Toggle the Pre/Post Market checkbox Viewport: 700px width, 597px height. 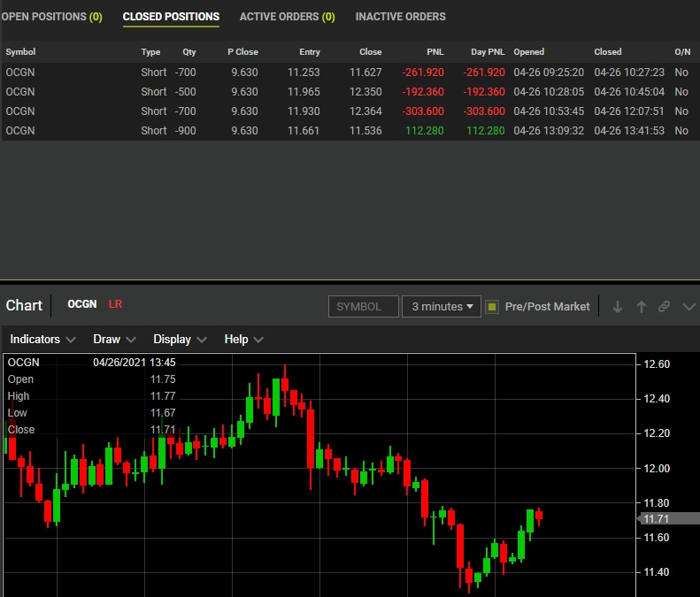point(492,307)
